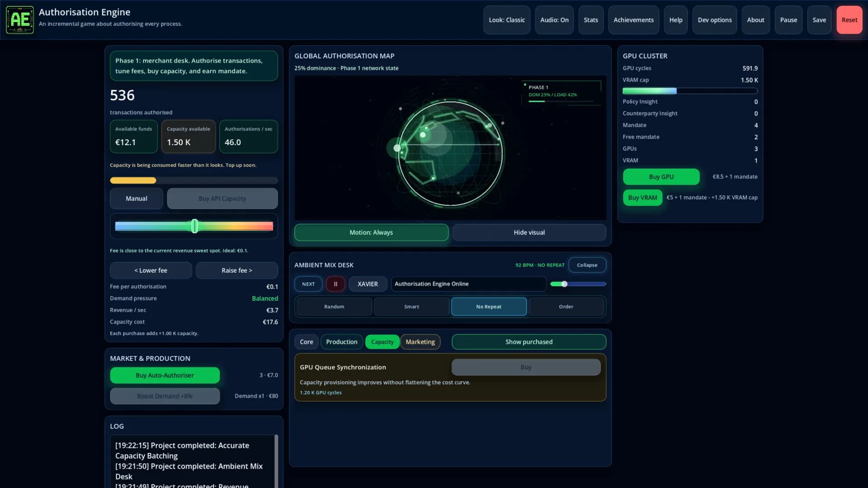
Task: Select Random playback mode
Action: tap(334, 306)
